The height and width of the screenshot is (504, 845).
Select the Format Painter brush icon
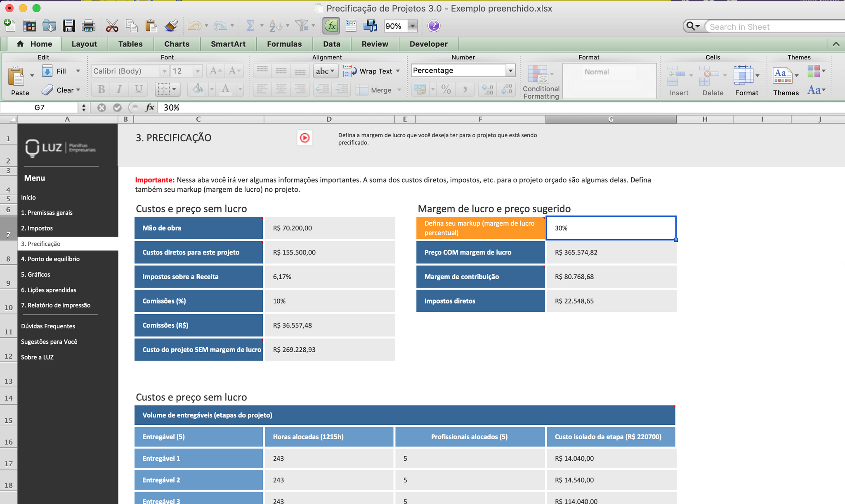pyautogui.click(x=171, y=26)
